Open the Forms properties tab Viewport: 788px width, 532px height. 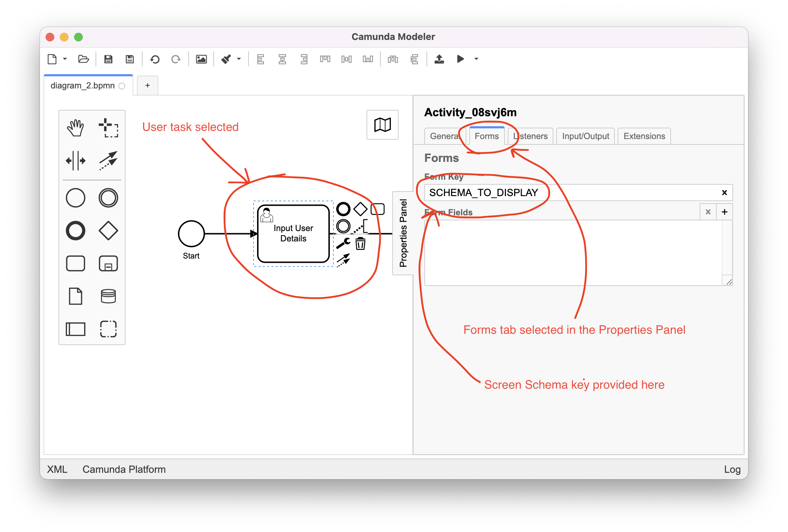487,136
